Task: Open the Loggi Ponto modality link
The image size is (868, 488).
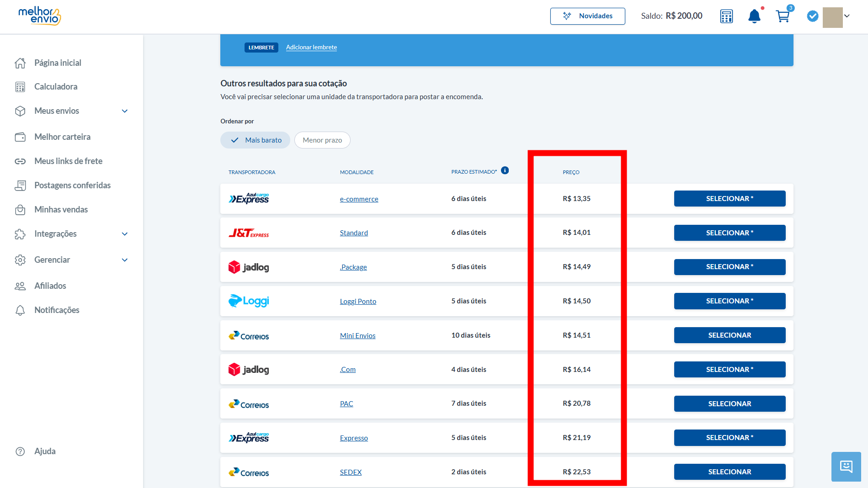Action: [358, 302]
